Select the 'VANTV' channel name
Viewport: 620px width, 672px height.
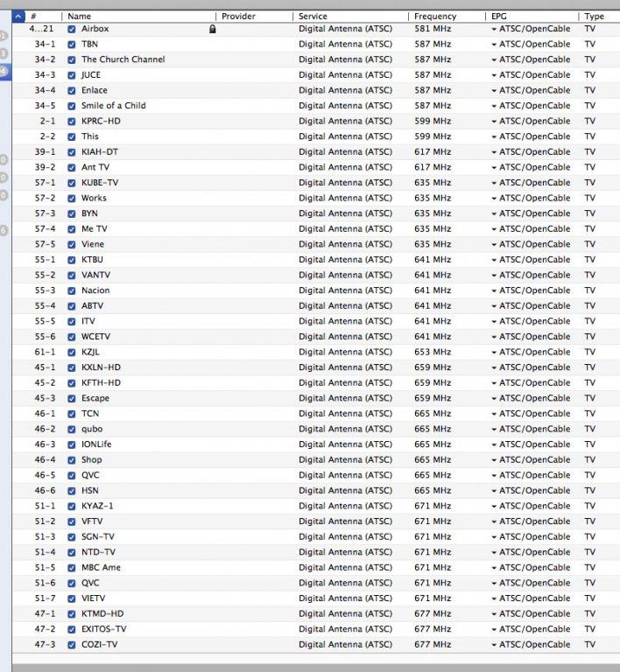click(x=95, y=275)
